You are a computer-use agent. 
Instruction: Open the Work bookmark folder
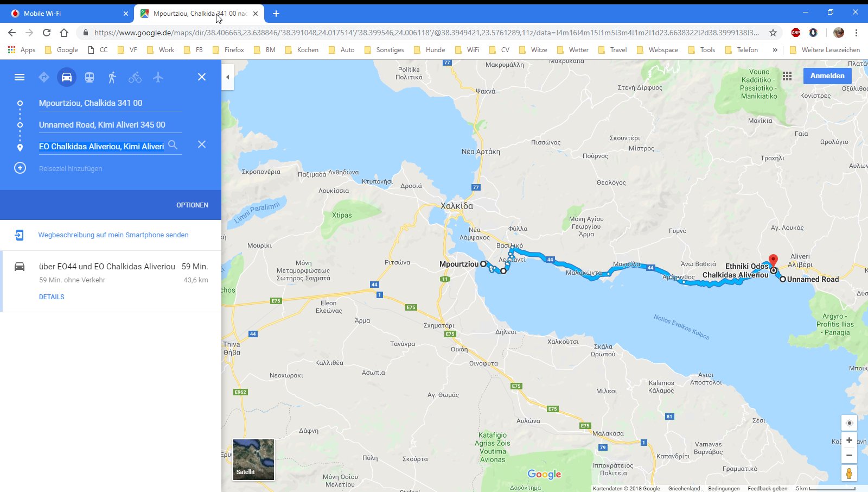pos(161,49)
